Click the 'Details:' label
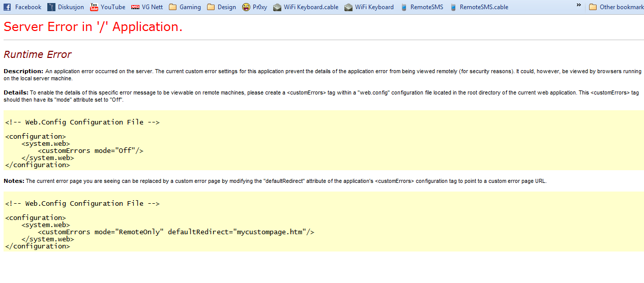This screenshot has height=283, width=644. click(16, 92)
